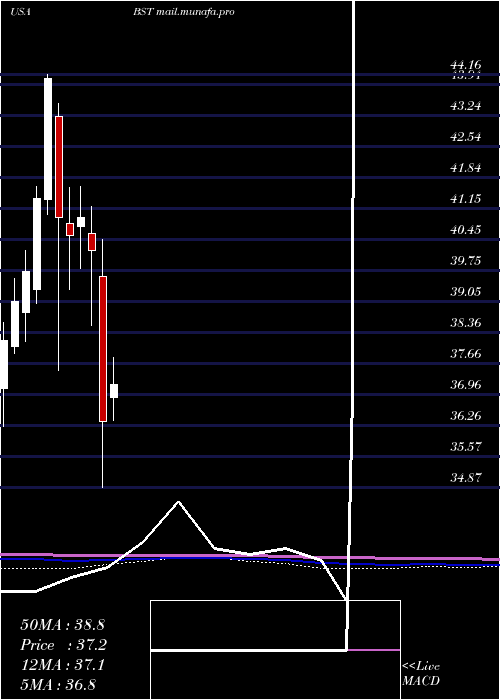Click the Price : 37.2 reading
The image size is (500, 700).
click(x=64, y=645)
